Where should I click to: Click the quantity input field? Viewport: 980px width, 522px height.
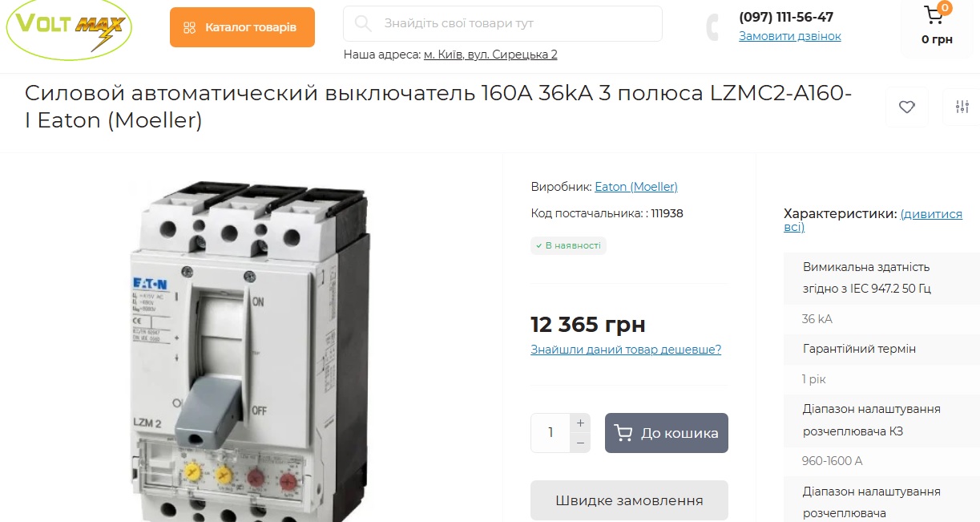(550, 433)
